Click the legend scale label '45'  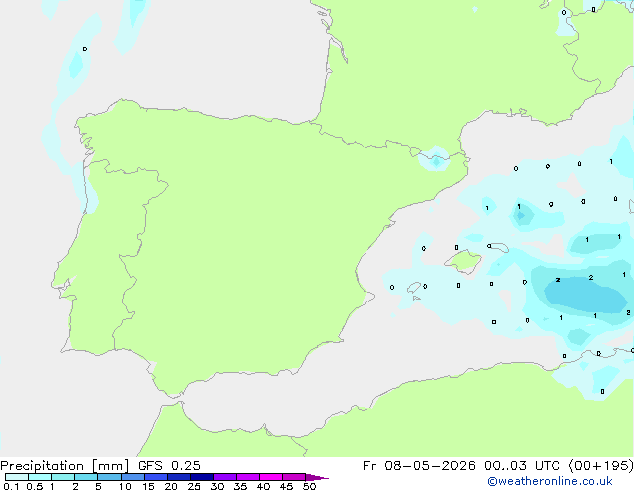click(x=286, y=486)
